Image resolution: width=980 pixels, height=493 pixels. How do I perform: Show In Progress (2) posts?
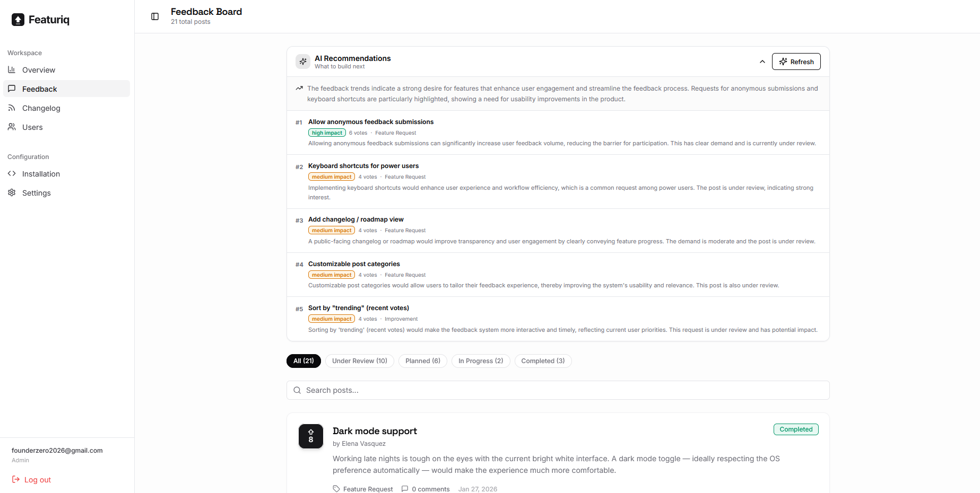480,361
